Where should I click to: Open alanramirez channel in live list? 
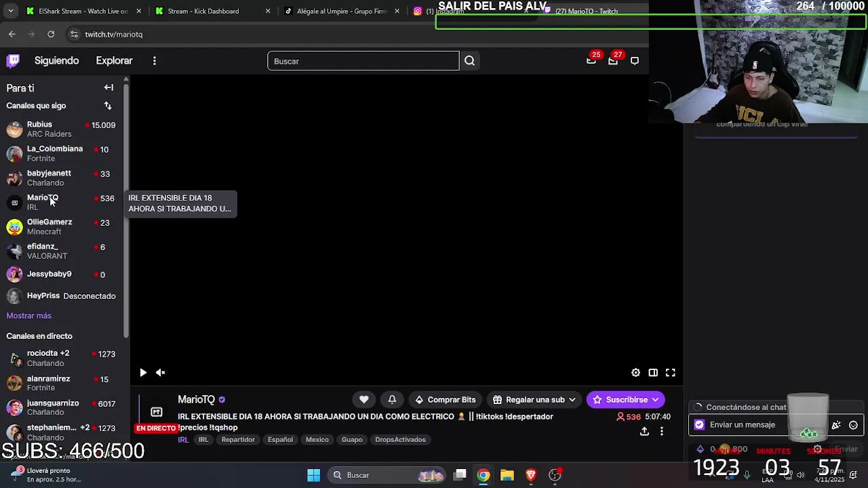pyautogui.click(x=61, y=383)
